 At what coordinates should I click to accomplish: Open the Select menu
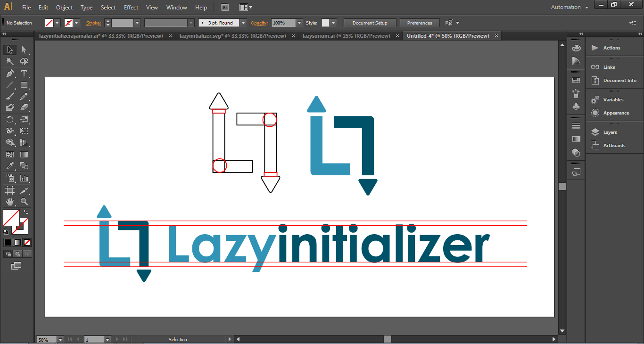coord(108,8)
